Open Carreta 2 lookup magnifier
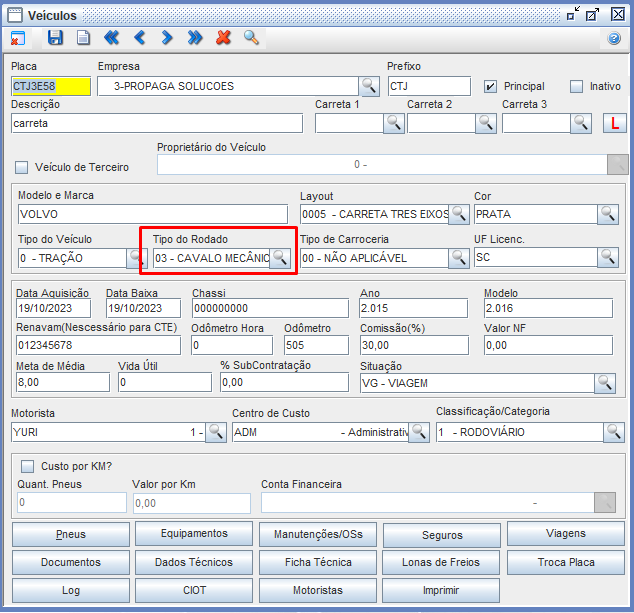Viewport: 634px width, 613px height. coord(486,123)
